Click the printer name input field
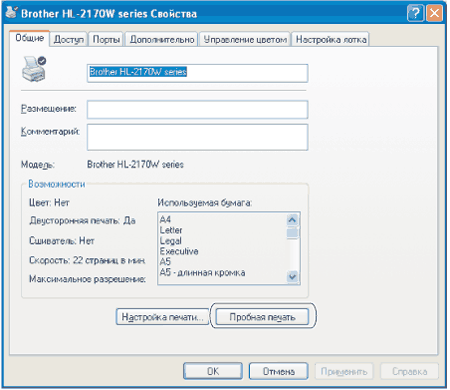The height and width of the screenshot is (390, 450). (x=197, y=73)
